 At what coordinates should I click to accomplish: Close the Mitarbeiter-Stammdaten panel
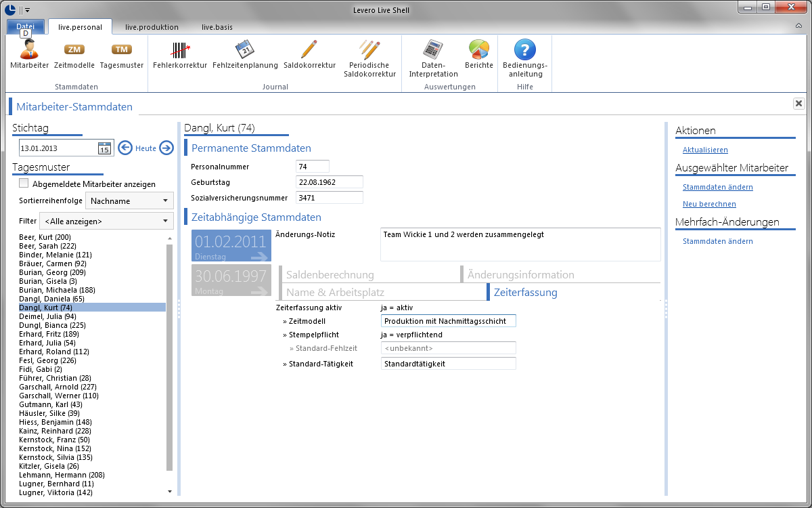[x=798, y=103]
